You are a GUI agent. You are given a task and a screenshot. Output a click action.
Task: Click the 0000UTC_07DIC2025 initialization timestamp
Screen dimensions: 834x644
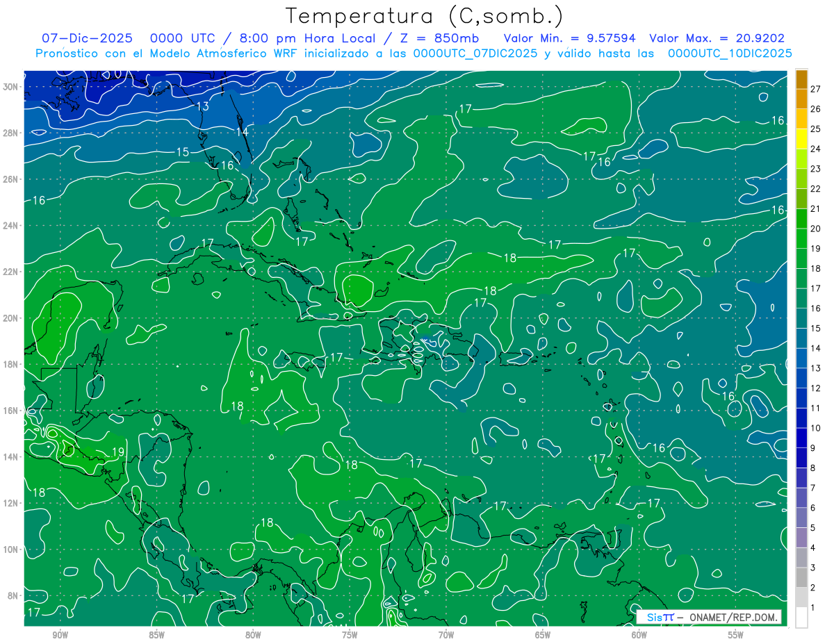coord(475,53)
